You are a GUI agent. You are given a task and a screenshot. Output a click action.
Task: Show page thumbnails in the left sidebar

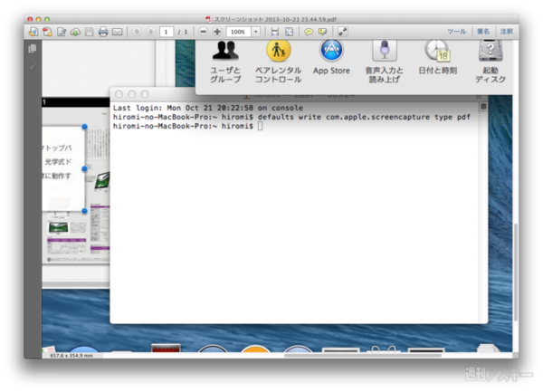pyautogui.click(x=33, y=49)
